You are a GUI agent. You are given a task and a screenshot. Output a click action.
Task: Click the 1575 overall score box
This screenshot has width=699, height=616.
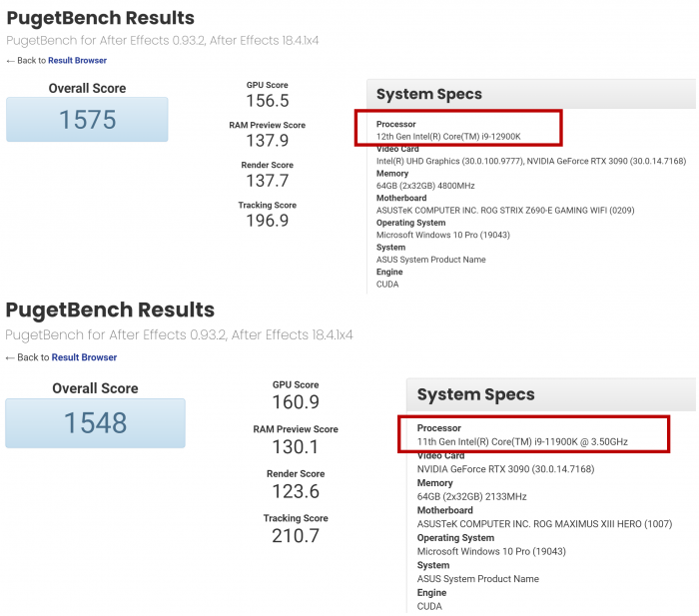87,120
